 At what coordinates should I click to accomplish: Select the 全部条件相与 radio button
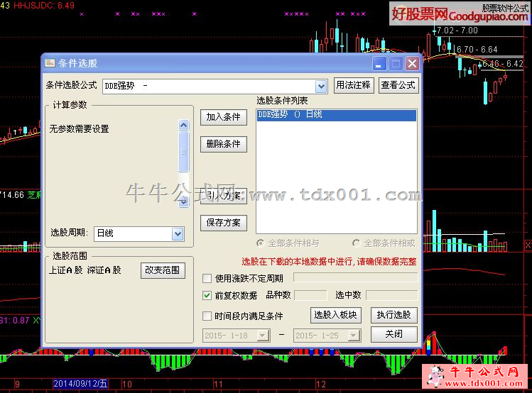tap(261, 243)
